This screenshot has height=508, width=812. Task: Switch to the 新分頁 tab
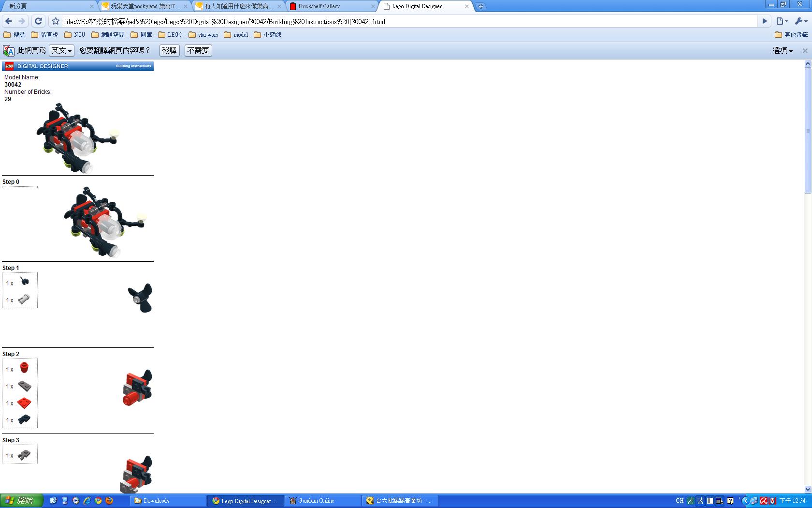tap(48, 6)
